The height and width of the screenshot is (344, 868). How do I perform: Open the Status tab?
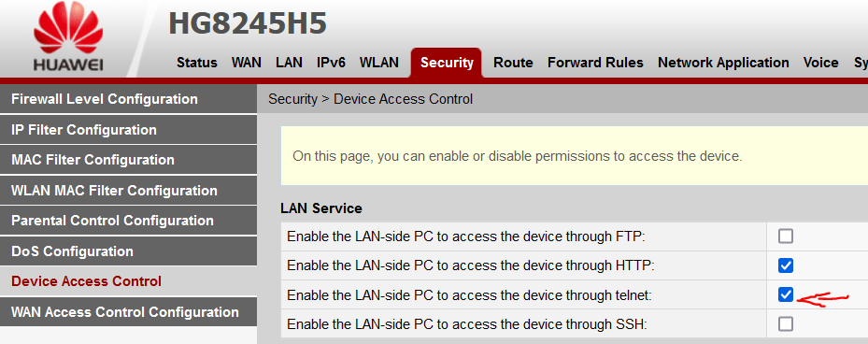tap(196, 63)
